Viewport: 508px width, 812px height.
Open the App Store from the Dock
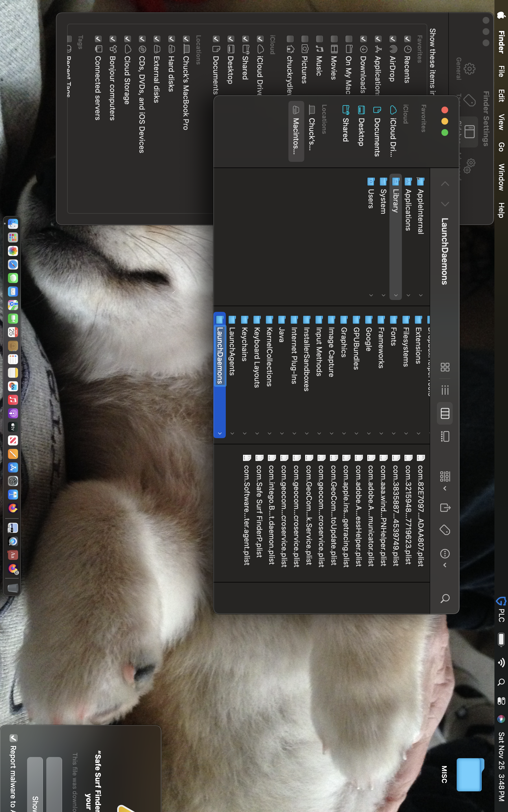point(13,468)
